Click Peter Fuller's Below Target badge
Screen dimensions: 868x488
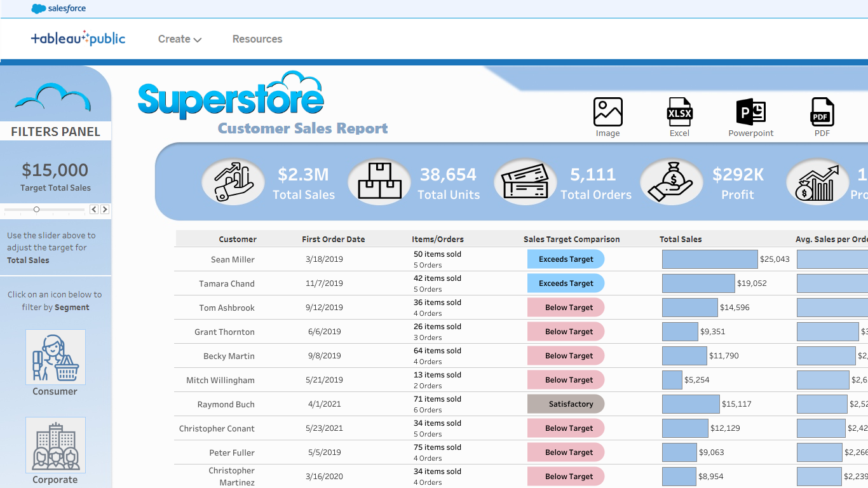[x=566, y=452]
